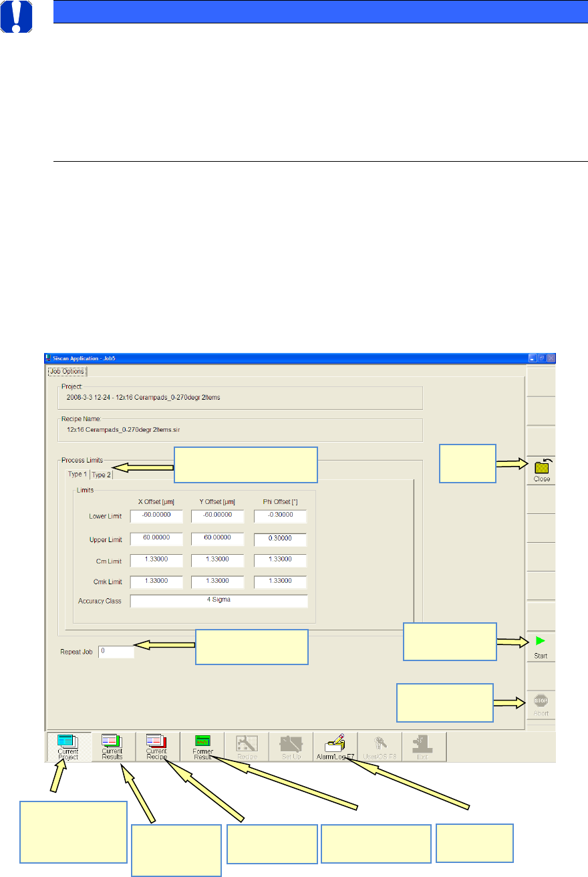588x877 pixels.
Task: Select the Job Options tab
Action: coord(66,371)
